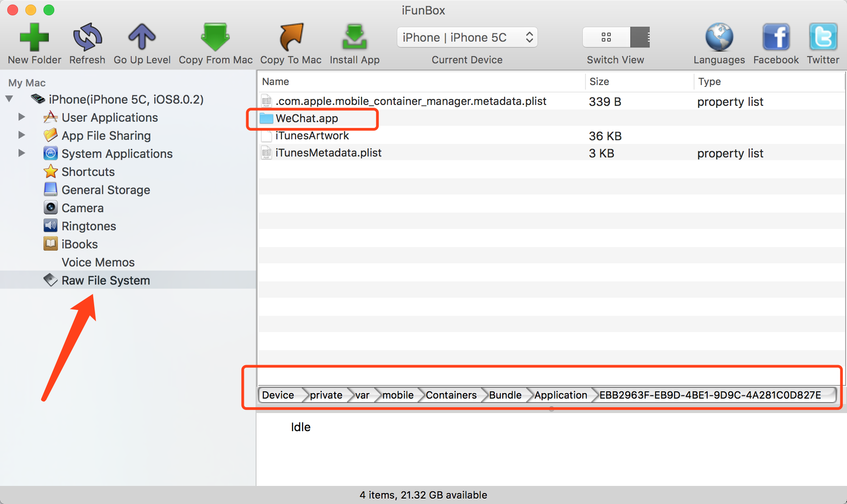This screenshot has height=504, width=847.
Task: Sort file list by Size column
Action: point(639,81)
